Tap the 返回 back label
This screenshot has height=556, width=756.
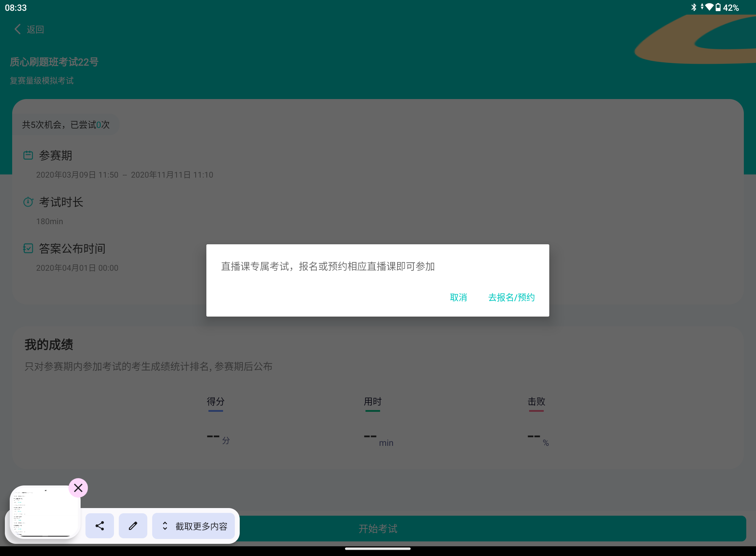point(35,30)
